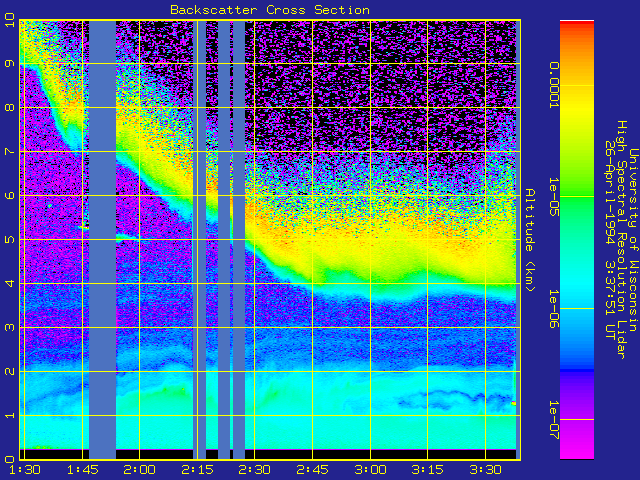Click altitude label 8 on left axis

[x=10, y=107]
